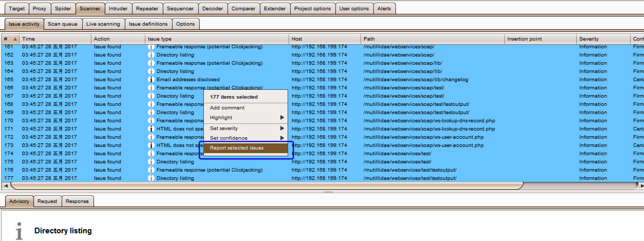Click the info icon in row 177
The height and width of the screenshot is (241, 644).
151,178
